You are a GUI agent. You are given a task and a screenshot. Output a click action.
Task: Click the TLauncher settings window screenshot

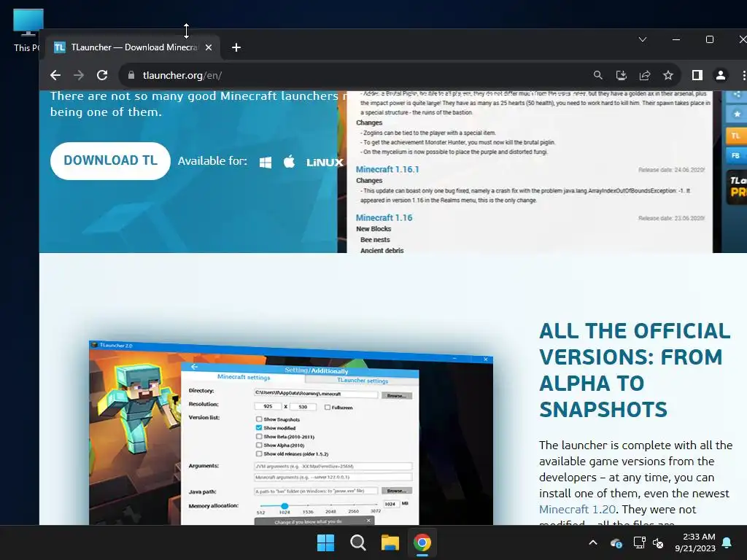(290, 432)
